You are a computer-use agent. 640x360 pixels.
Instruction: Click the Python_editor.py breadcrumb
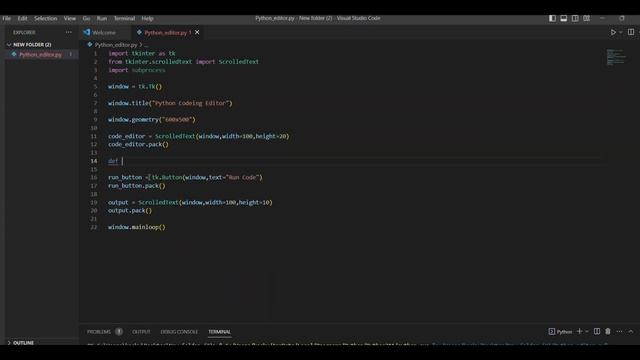tap(116, 45)
